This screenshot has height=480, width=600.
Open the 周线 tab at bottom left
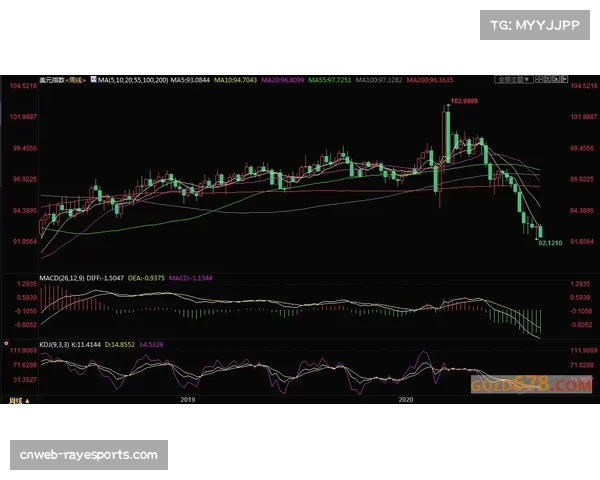[15, 400]
